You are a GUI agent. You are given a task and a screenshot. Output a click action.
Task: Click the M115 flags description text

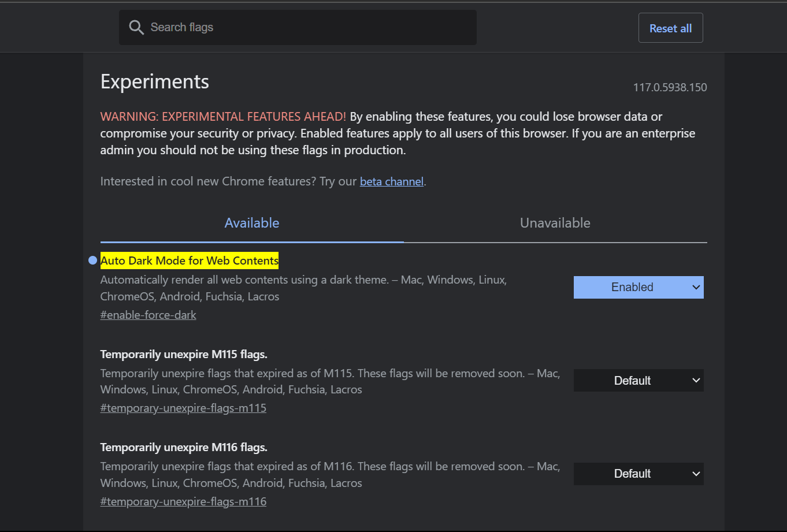click(x=330, y=381)
